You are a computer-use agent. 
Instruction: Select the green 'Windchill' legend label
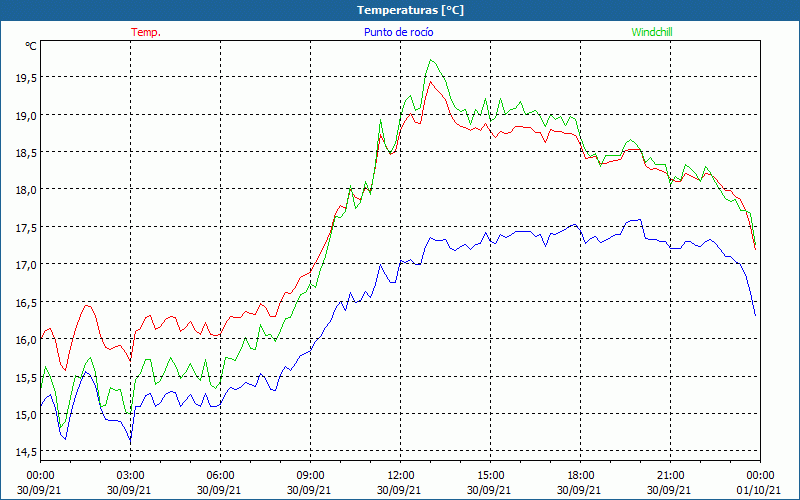tap(652, 32)
